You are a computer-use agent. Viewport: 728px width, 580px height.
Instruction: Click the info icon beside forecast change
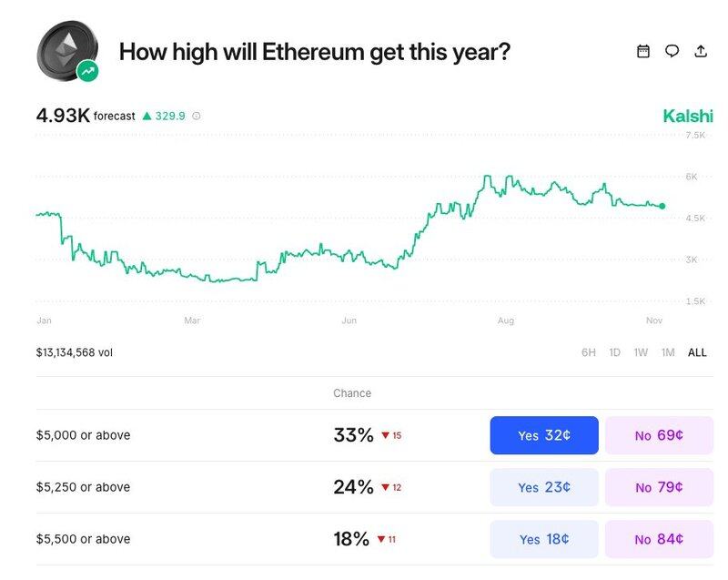coord(197,117)
